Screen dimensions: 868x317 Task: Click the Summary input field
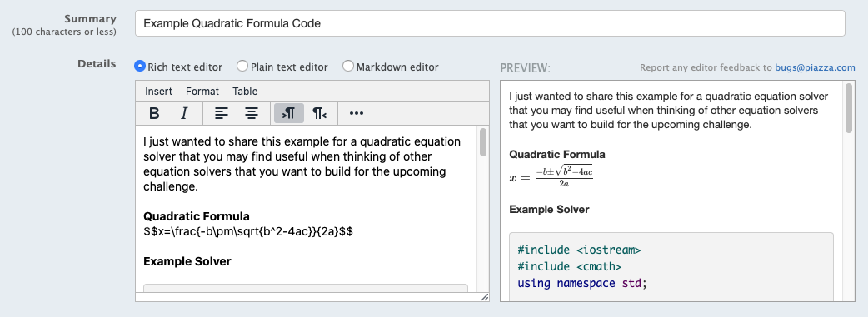coord(490,24)
